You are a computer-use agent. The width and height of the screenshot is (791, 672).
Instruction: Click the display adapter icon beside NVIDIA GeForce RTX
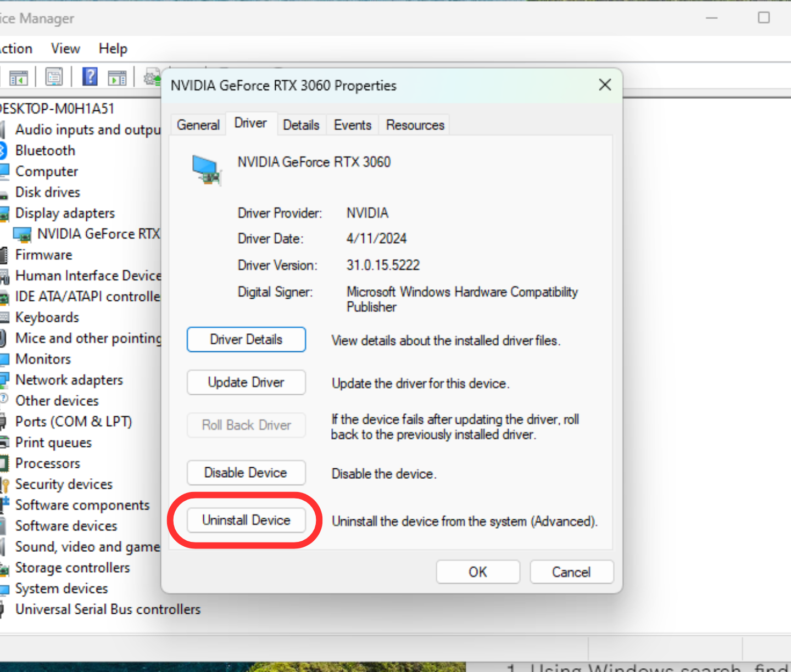click(x=23, y=234)
